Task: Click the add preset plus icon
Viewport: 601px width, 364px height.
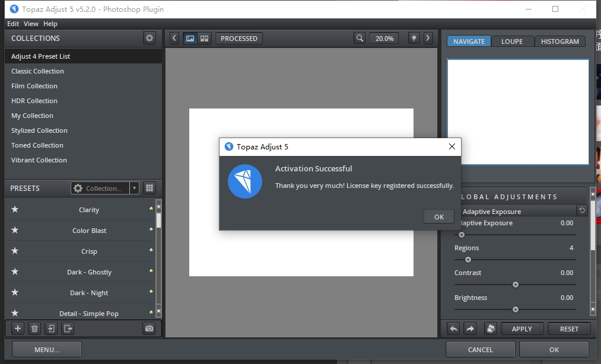Action: click(x=18, y=328)
